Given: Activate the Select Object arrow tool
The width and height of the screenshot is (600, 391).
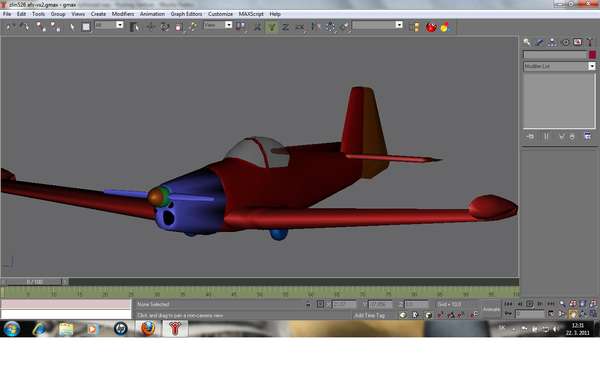Looking at the screenshot, I should tap(72, 27).
